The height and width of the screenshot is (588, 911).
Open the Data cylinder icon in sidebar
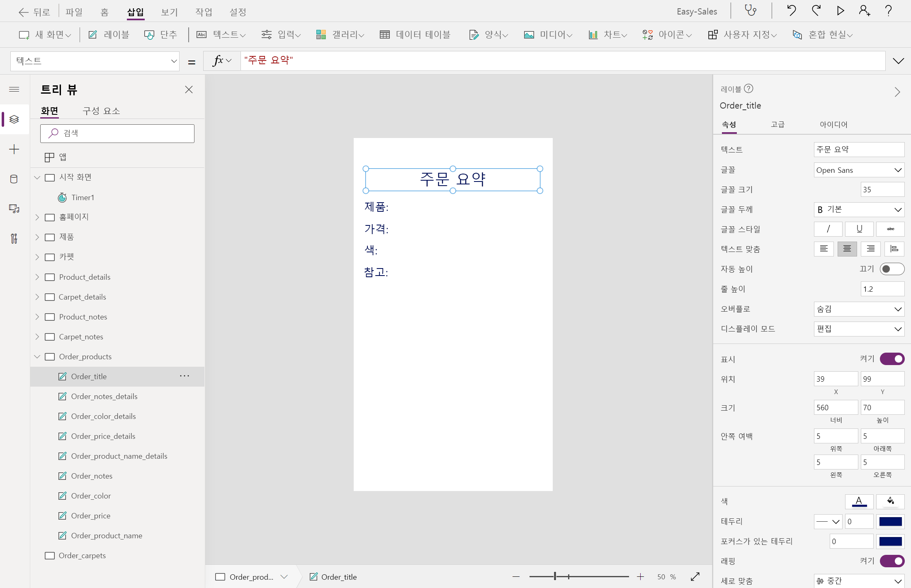click(x=14, y=179)
